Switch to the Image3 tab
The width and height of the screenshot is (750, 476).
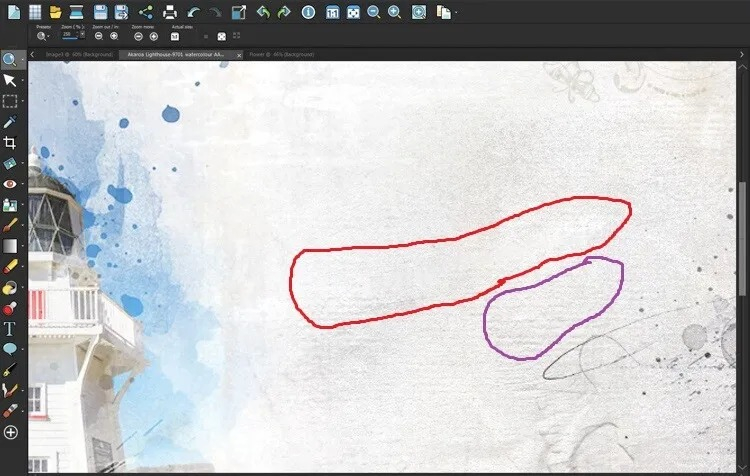point(79,55)
